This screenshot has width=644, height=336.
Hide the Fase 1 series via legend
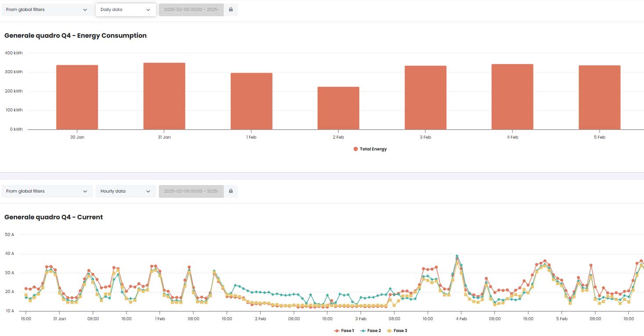(344, 331)
